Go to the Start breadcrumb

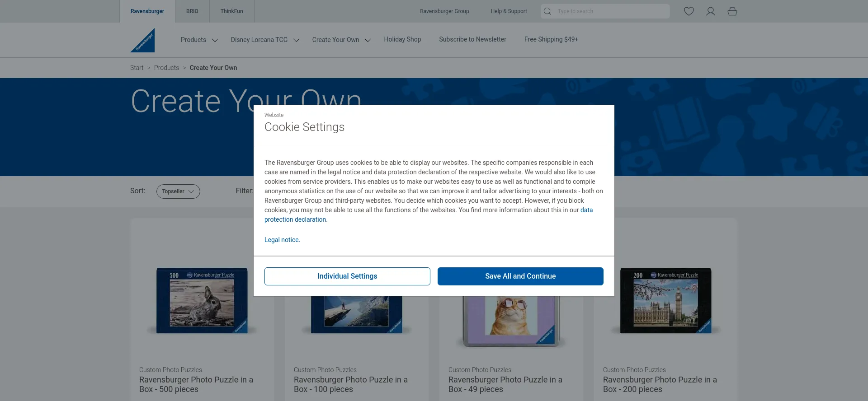137,68
